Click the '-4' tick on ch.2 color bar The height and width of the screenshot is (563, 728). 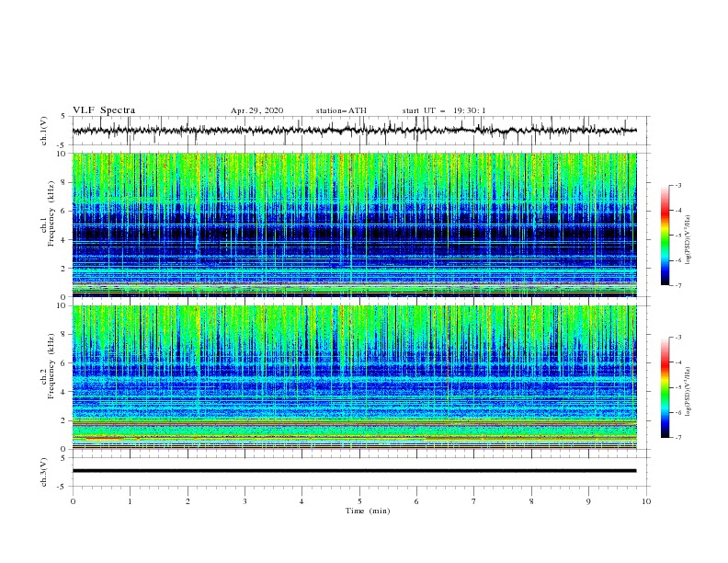click(x=677, y=362)
